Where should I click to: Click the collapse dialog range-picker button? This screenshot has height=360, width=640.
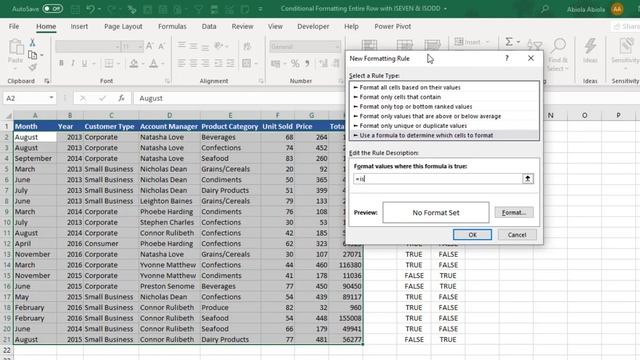pos(527,178)
